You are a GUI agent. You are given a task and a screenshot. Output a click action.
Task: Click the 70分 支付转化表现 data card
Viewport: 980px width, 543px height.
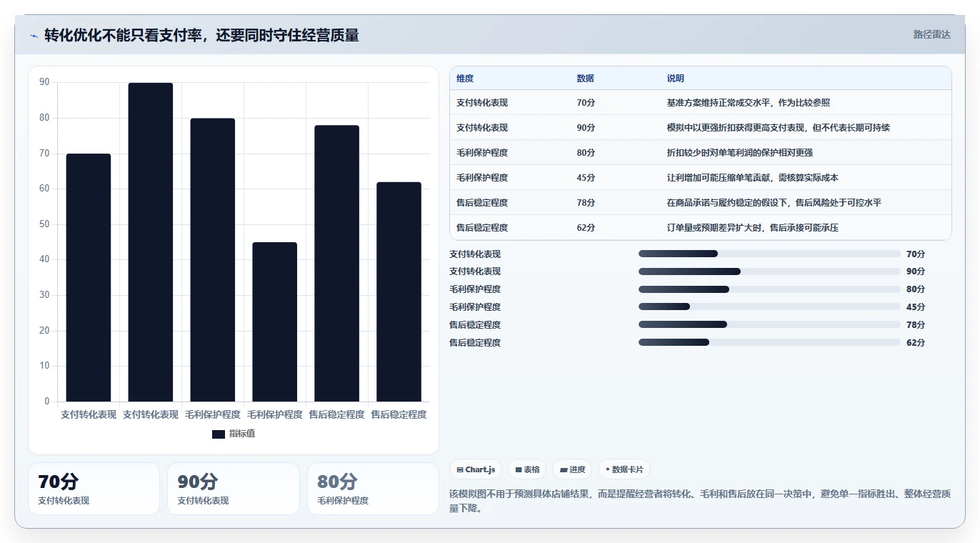94,489
